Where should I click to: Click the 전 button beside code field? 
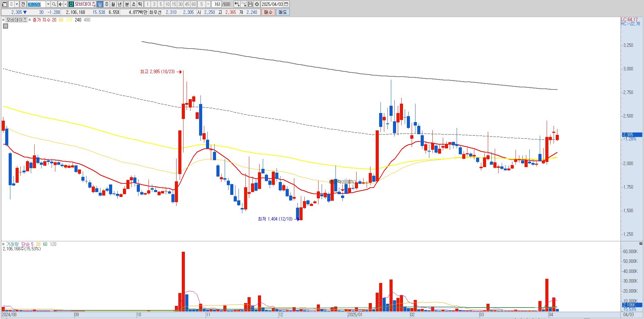(x=23, y=4)
